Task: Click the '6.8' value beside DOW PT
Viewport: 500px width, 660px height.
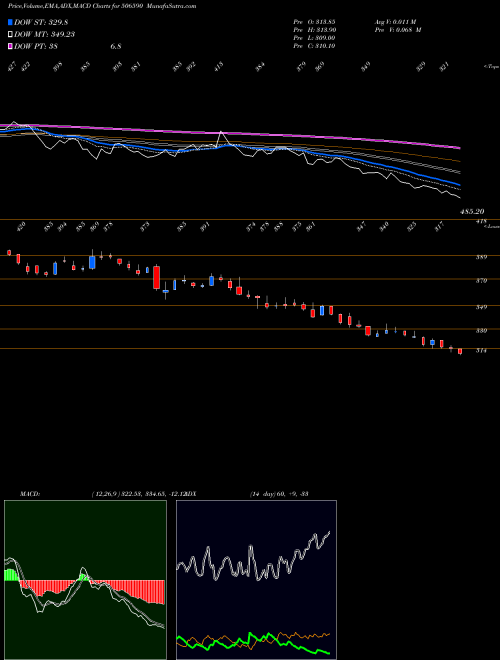Action: pos(116,46)
